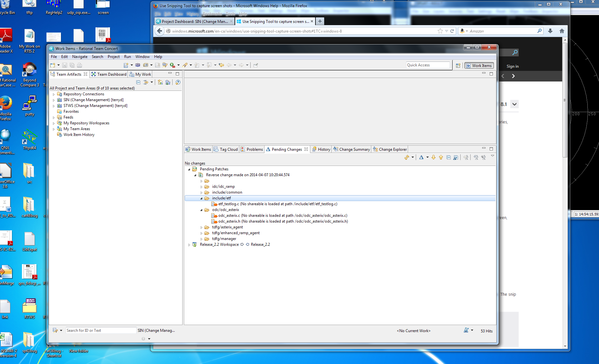Viewport: 599px width, 364px height.
Task: Click Sign in on the Firefox page
Action: (513, 66)
